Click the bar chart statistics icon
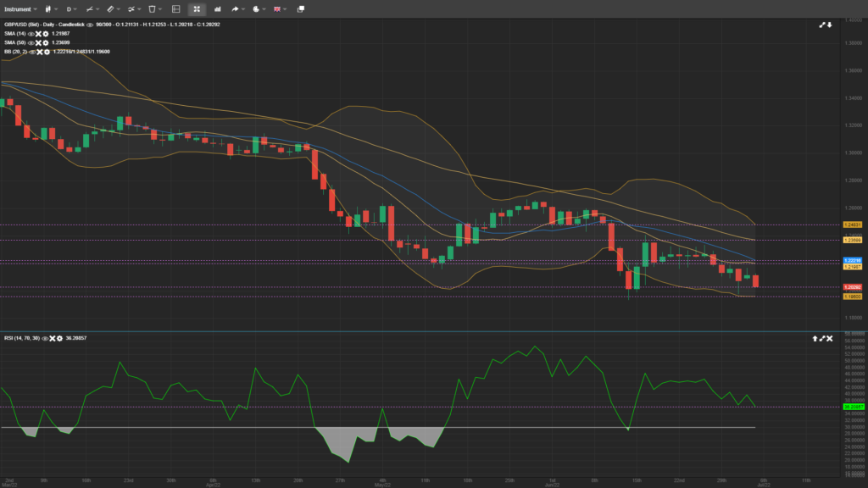This screenshot has width=868, height=488. pos(216,8)
